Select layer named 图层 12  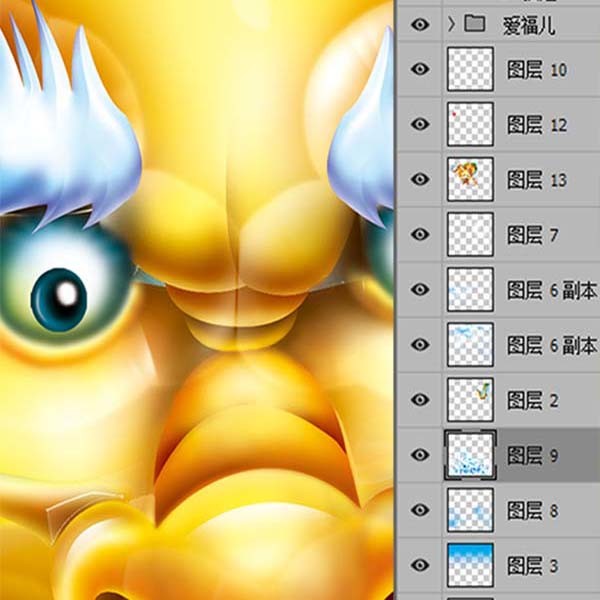click(x=537, y=125)
